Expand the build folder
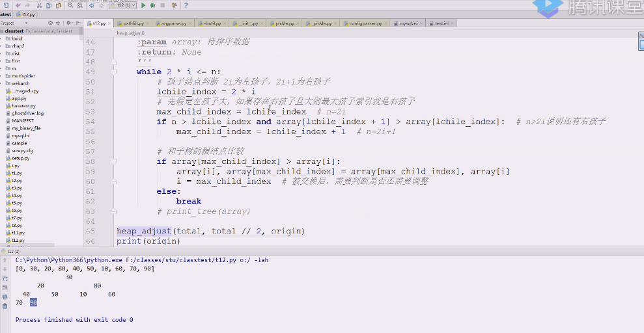644x333 pixels. pos(1,38)
